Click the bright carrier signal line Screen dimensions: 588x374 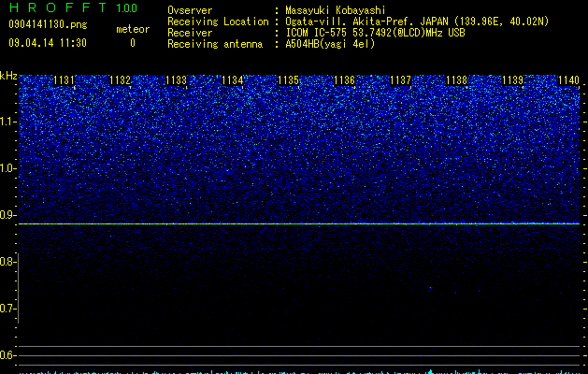point(299,224)
